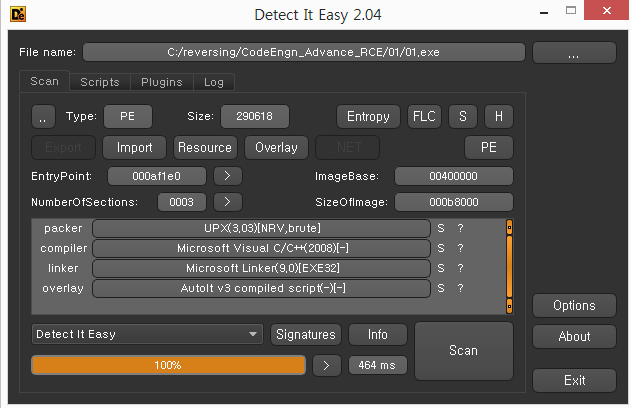Start the Scan with large Scan button

(464, 351)
